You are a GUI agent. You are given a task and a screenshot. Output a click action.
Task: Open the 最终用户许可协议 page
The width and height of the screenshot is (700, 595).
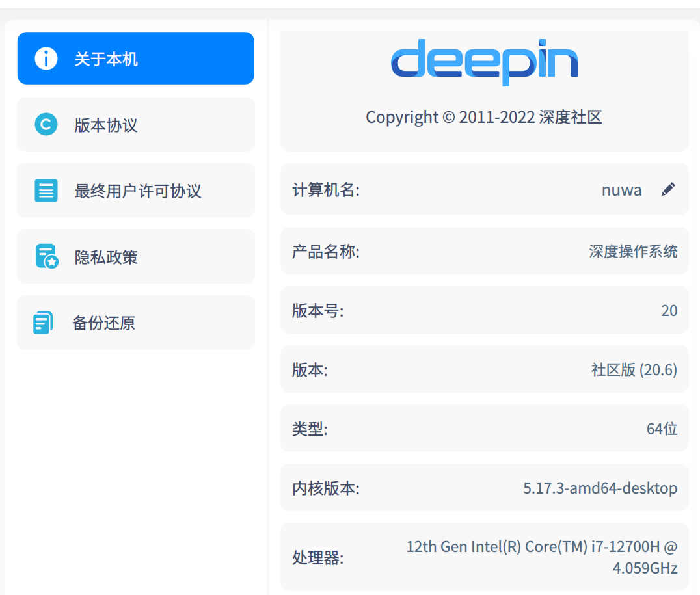(x=135, y=190)
